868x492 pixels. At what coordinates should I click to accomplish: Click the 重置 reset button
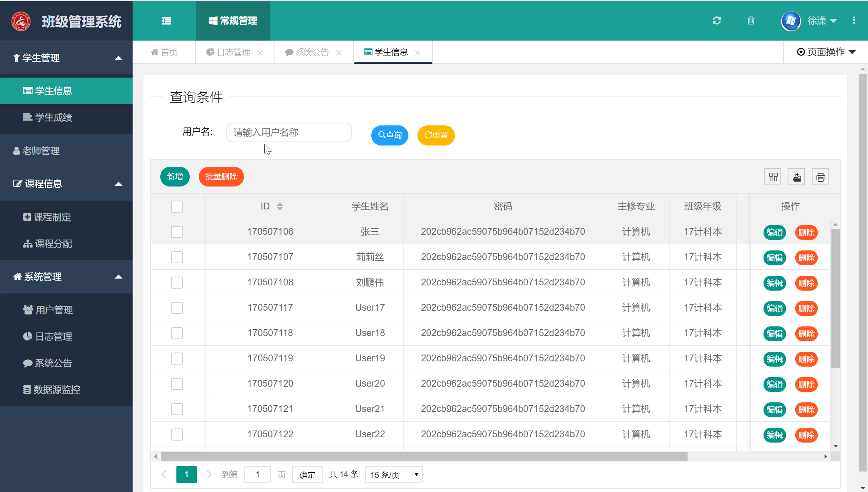point(436,135)
